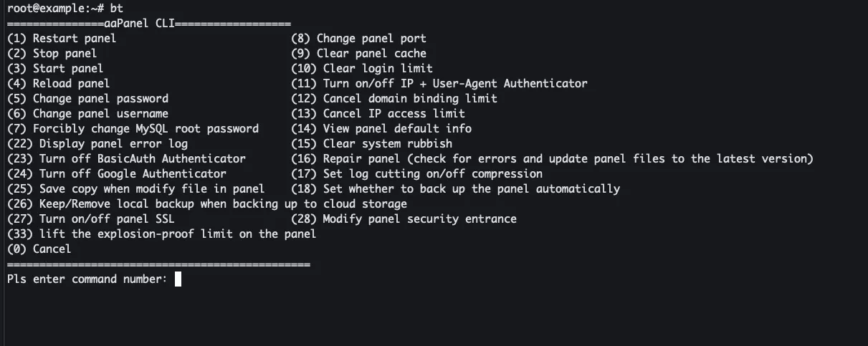Select "Modify panel security entrance" text
The image size is (868, 346).
click(x=404, y=218)
